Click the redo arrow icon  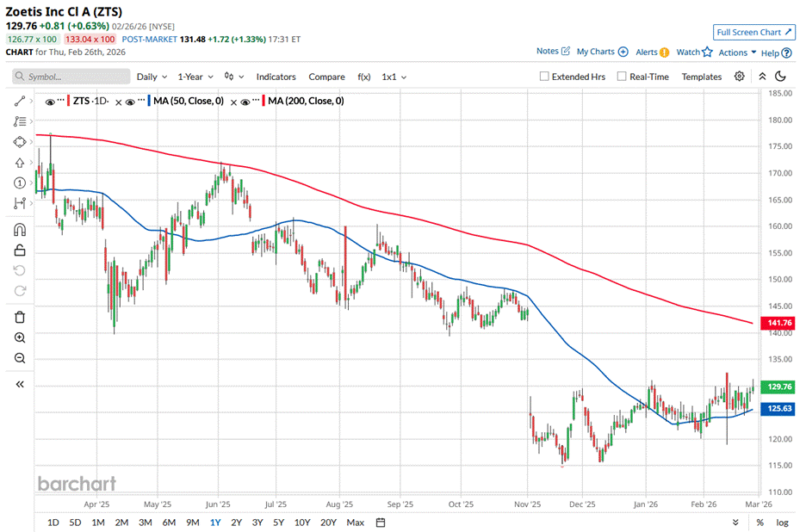20,291
